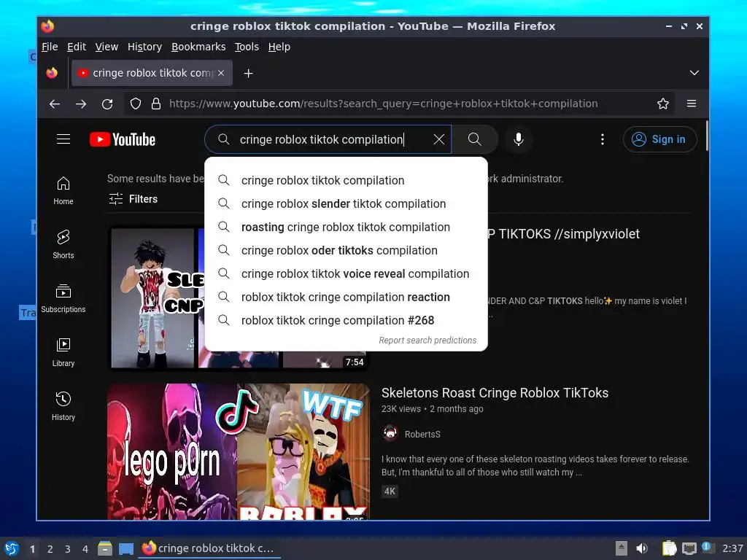
Task: Open the RobertsS channel name link
Action: [422, 435]
